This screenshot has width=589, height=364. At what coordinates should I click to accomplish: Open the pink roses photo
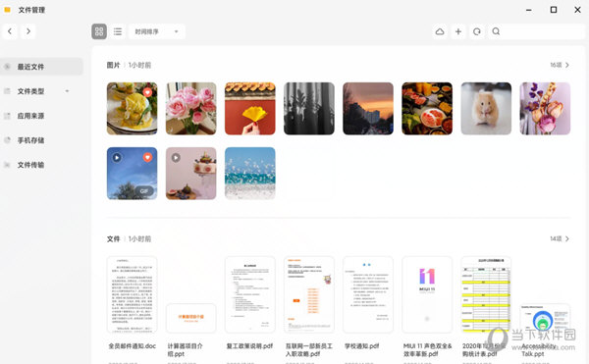tap(190, 109)
